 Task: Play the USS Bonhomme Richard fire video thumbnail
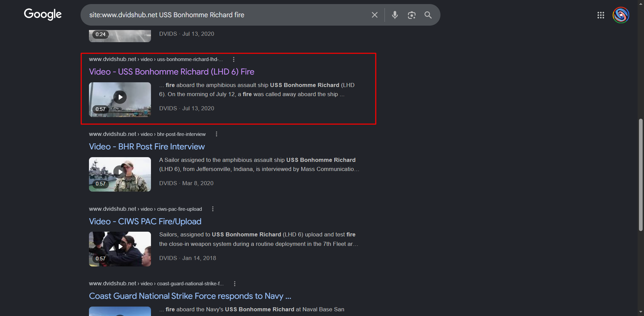coord(120,99)
